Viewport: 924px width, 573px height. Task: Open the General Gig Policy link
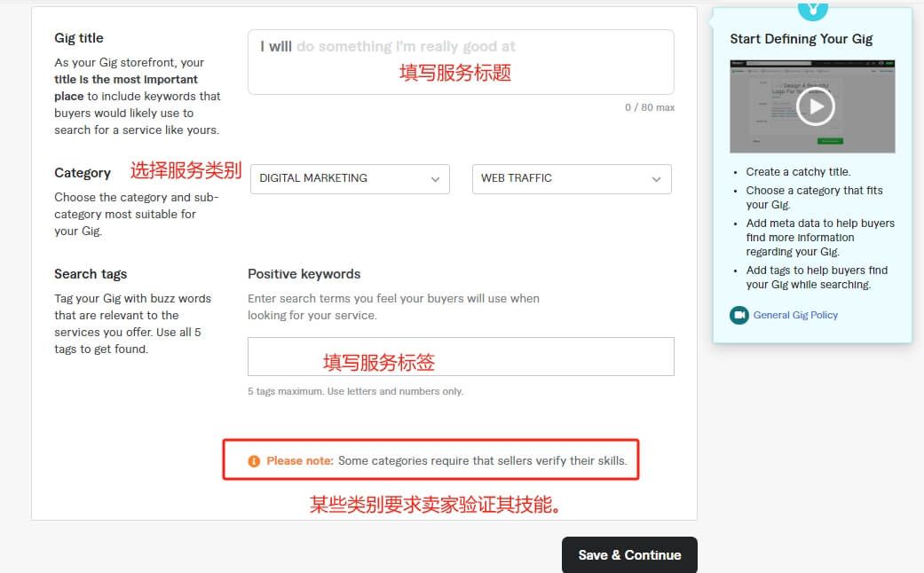pos(794,315)
